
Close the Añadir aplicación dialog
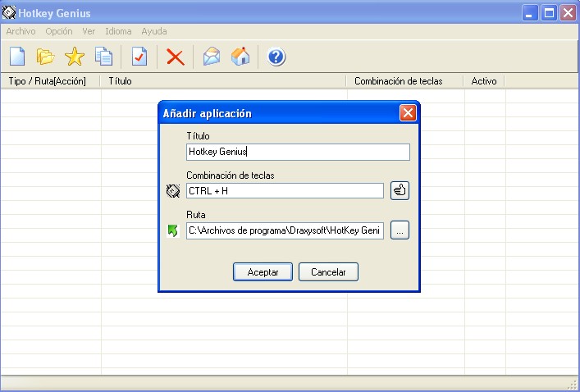coord(408,113)
